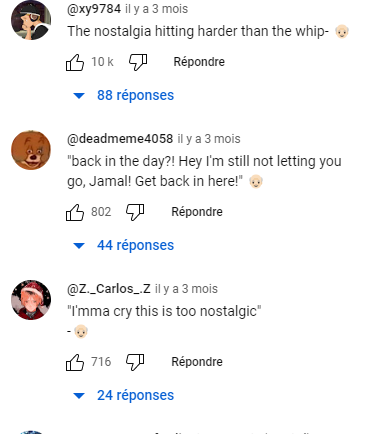The height and width of the screenshot is (434, 386).
Task: Click the timestamp next to @deadmeme4058
Action: point(209,139)
